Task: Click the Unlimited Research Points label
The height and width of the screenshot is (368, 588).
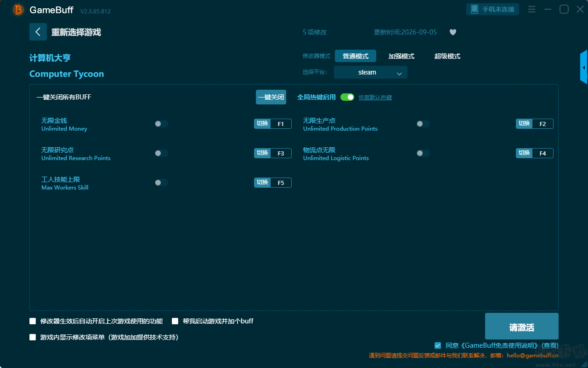Action: click(76, 158)
